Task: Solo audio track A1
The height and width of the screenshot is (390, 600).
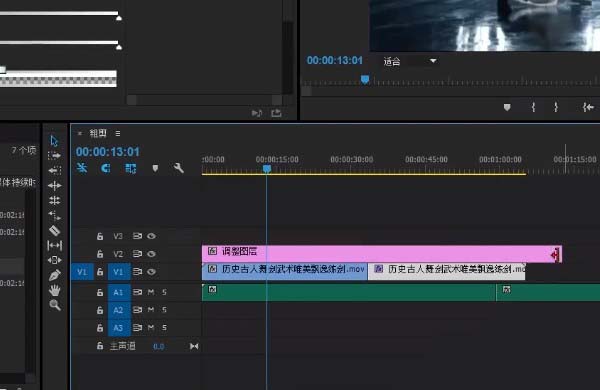Action: click(x=164, y=292)
